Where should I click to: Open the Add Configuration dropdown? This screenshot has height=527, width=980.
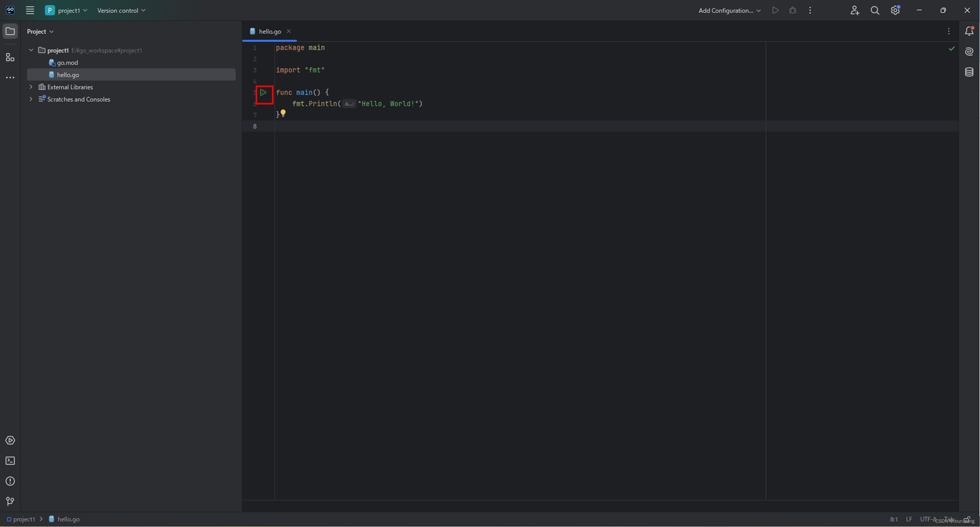tap(729, 11)
